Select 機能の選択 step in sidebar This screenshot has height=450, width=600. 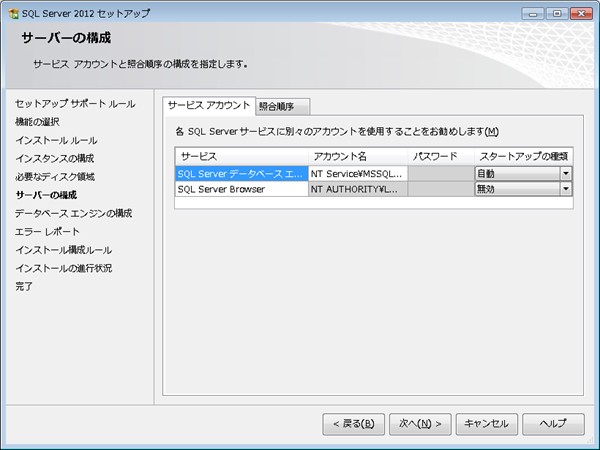pyautogui.click(x=38, y=122)
